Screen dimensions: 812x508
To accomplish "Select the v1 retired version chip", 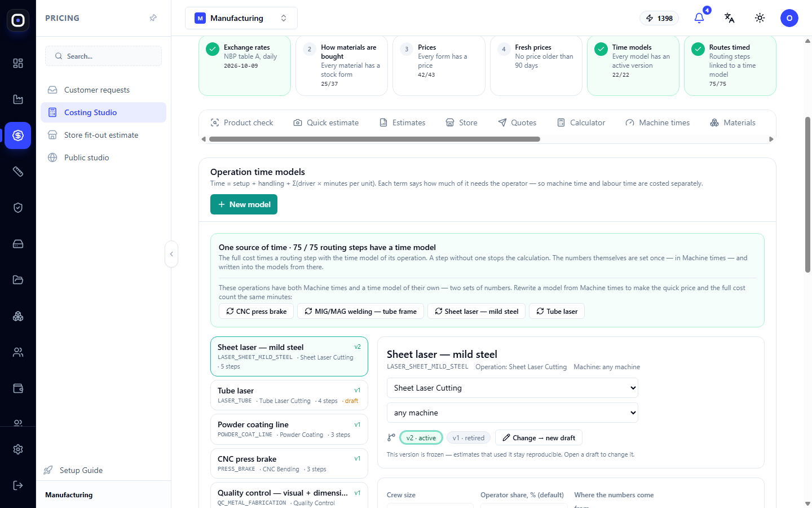I will tap(469, 438).
